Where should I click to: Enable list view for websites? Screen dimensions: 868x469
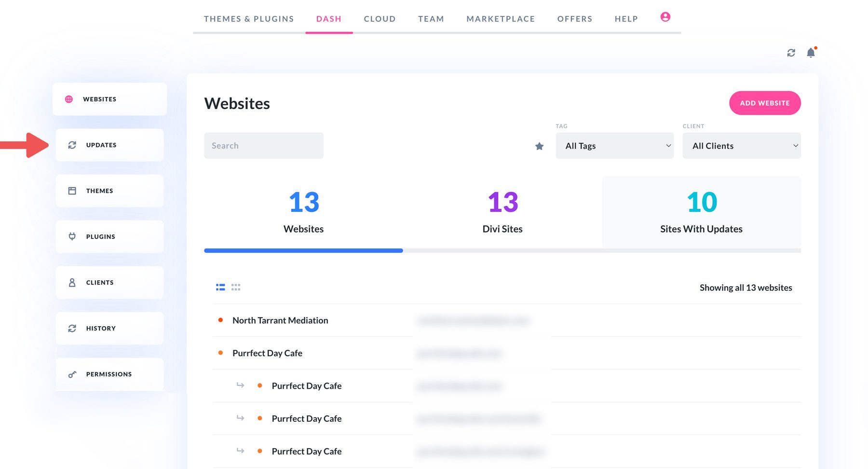click(x=220, y=287)
